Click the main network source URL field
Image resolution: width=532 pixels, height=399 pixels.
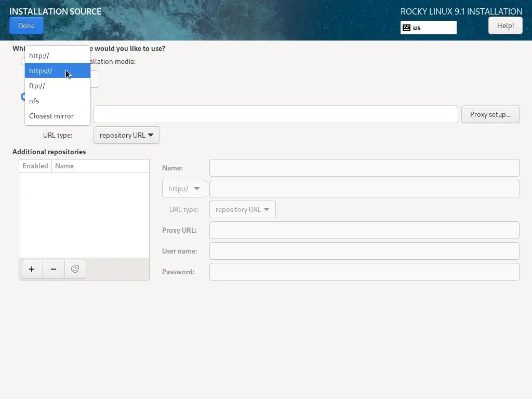[x=276, y=114]
